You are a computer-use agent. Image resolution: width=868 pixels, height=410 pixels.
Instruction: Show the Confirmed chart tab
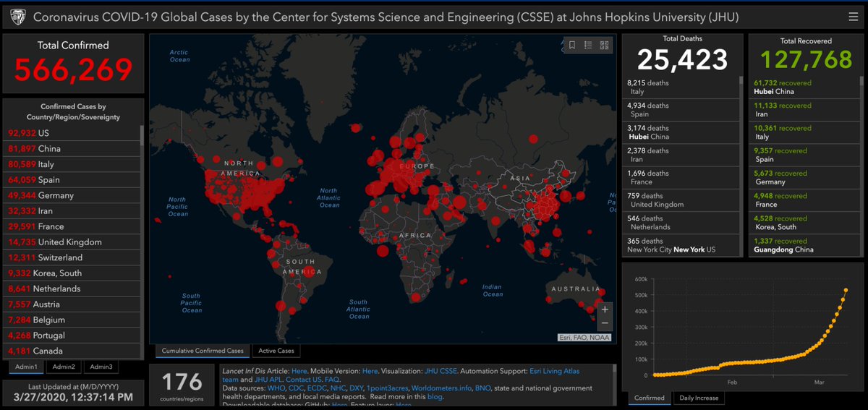coord(650,398)
